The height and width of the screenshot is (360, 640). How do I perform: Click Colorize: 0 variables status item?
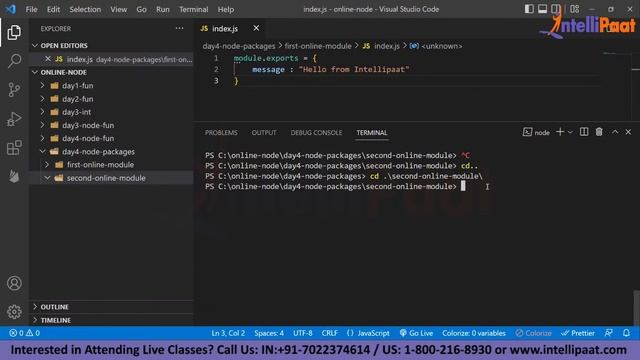(x=474, y=333)
